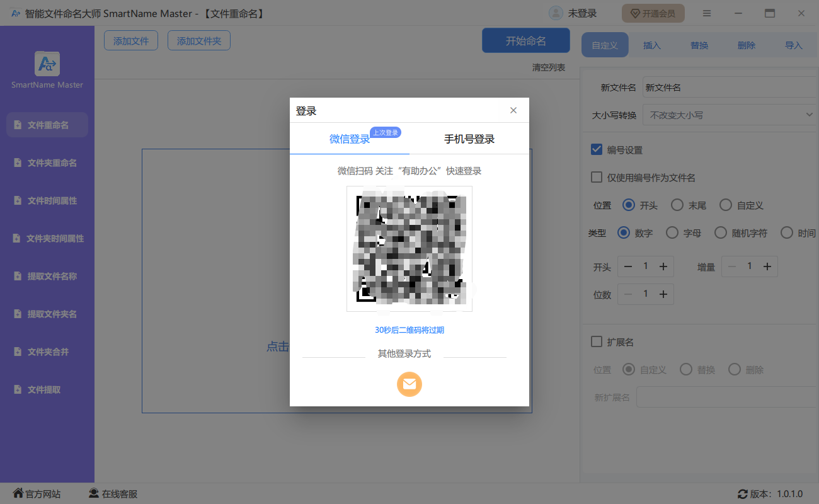Enable 仅使用编号作为文件名 checkbox

pyautogui.click(x=597, y=178)
